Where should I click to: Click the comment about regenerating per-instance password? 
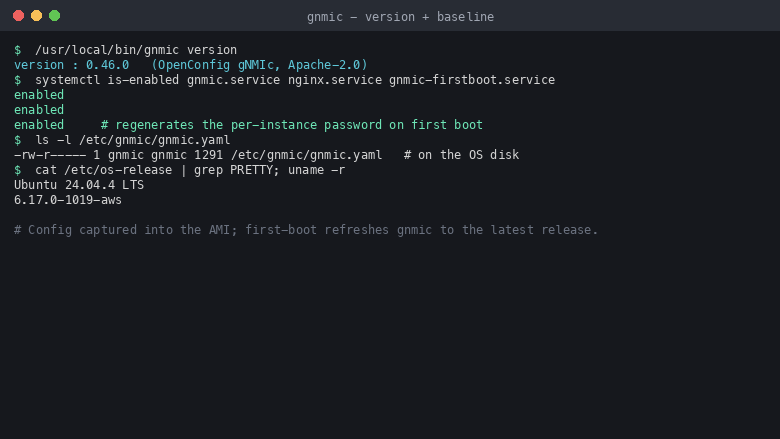tap(292, 125)
